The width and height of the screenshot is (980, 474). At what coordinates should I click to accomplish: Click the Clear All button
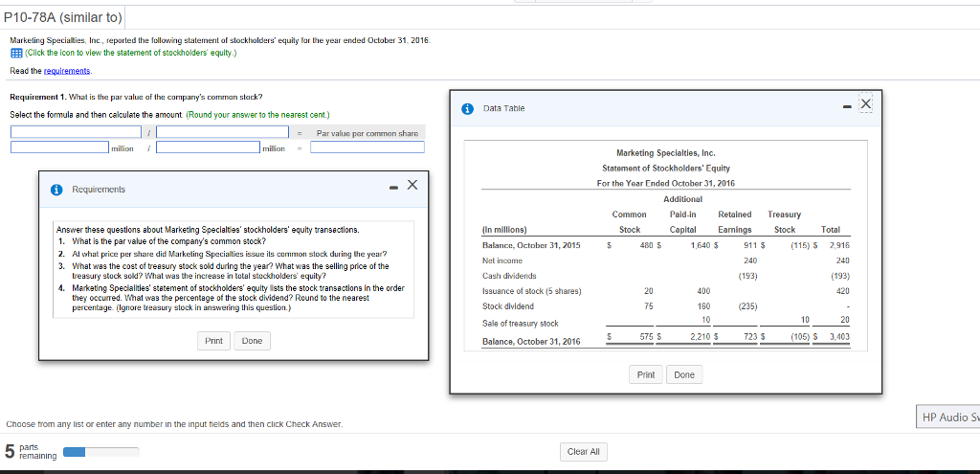[583, 451]
